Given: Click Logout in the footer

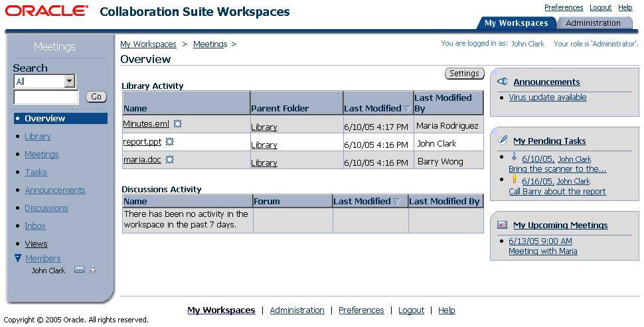Looking at the screenshot, I should pyautogui.click(x=411, y=310).
